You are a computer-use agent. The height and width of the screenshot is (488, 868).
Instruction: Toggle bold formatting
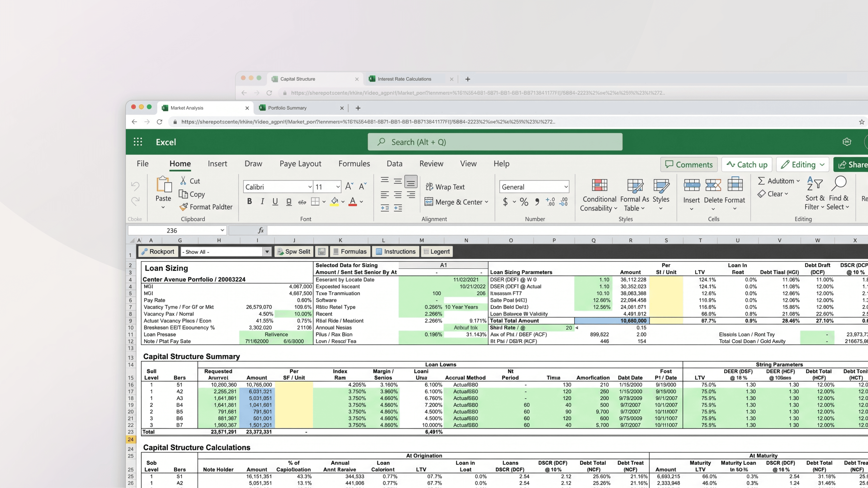click(249, 201)
